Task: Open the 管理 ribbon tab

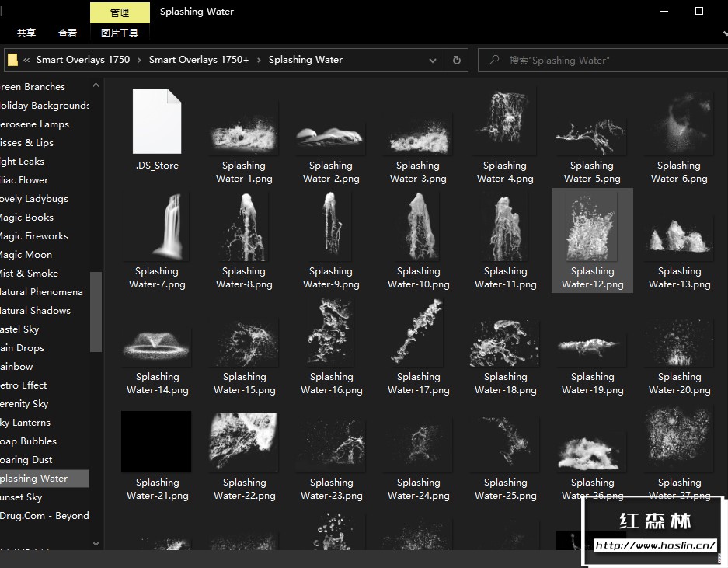Action: point(120,12)
